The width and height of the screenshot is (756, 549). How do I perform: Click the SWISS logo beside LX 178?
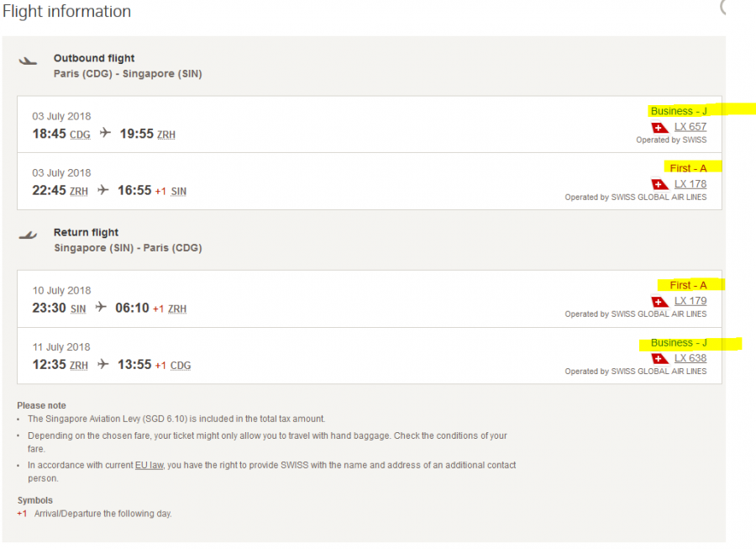(660, 184)
